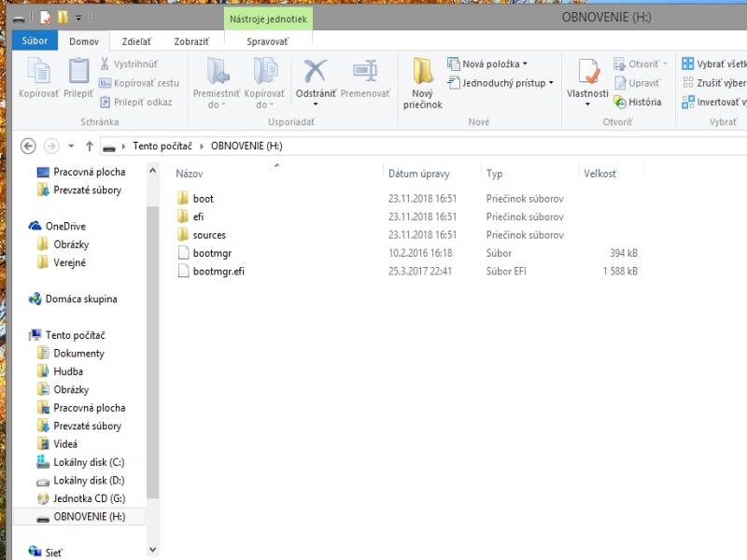Switch to the Zdieľať ribbon tab
Viewport: 747px width, 560px height.
click(x=135, y=41)
